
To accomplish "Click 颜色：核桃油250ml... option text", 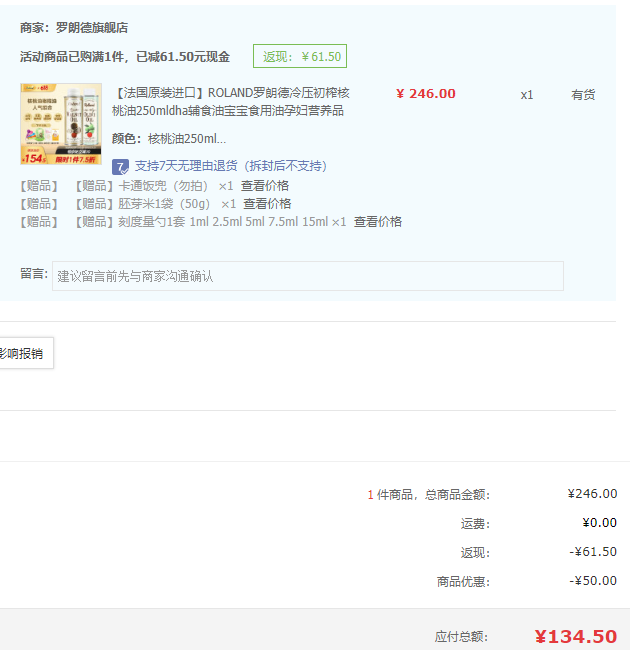I will 169,138.
